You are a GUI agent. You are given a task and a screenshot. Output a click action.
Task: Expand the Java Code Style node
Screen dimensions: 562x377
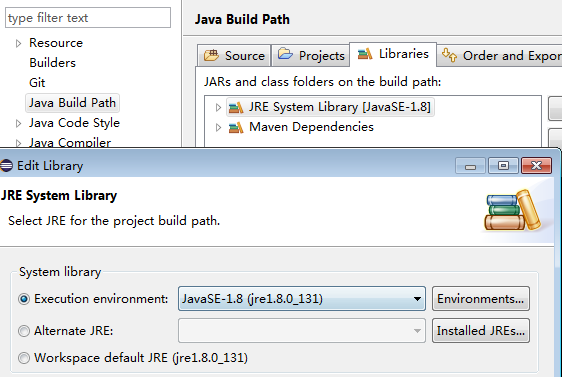coord(18,124)
